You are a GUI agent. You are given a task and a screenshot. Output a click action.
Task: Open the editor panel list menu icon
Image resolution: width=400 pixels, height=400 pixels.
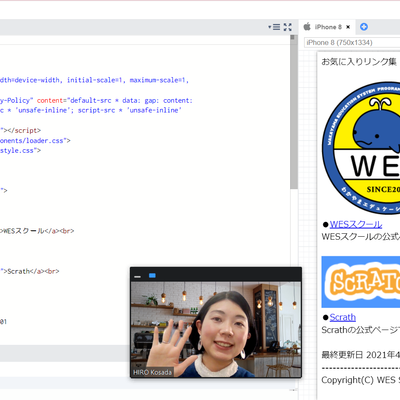(276, 27)
